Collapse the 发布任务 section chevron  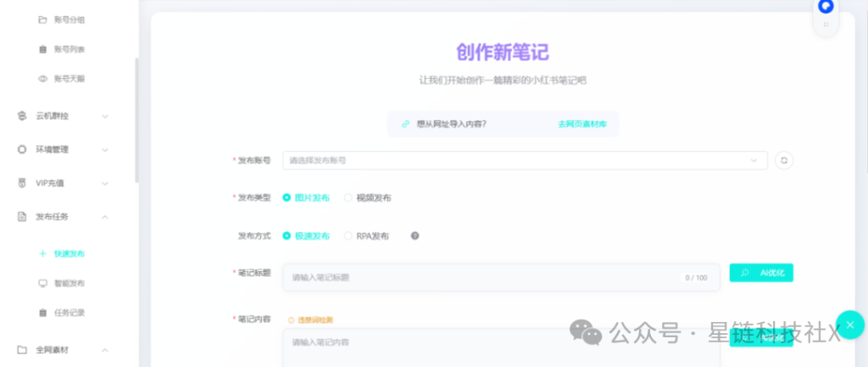[x=105, y=217]
